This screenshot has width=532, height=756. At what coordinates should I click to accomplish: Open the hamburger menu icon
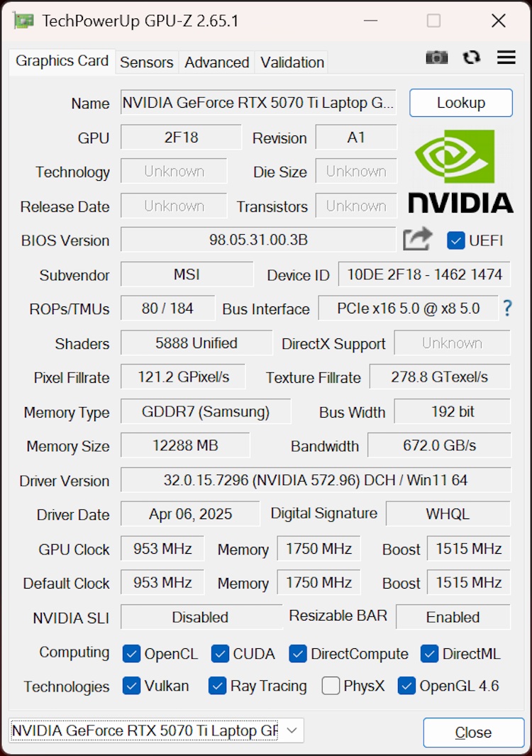pyautogui.click(x=506, y=57)
